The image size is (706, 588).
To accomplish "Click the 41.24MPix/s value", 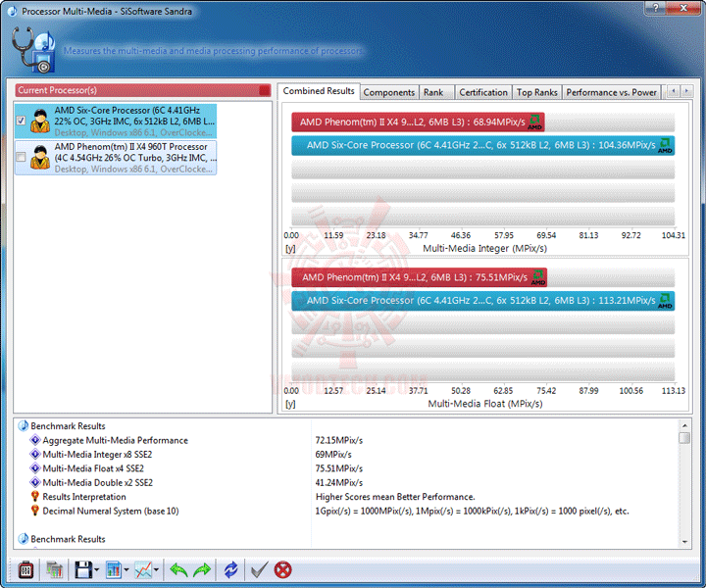I will click(x=339, y=483).
